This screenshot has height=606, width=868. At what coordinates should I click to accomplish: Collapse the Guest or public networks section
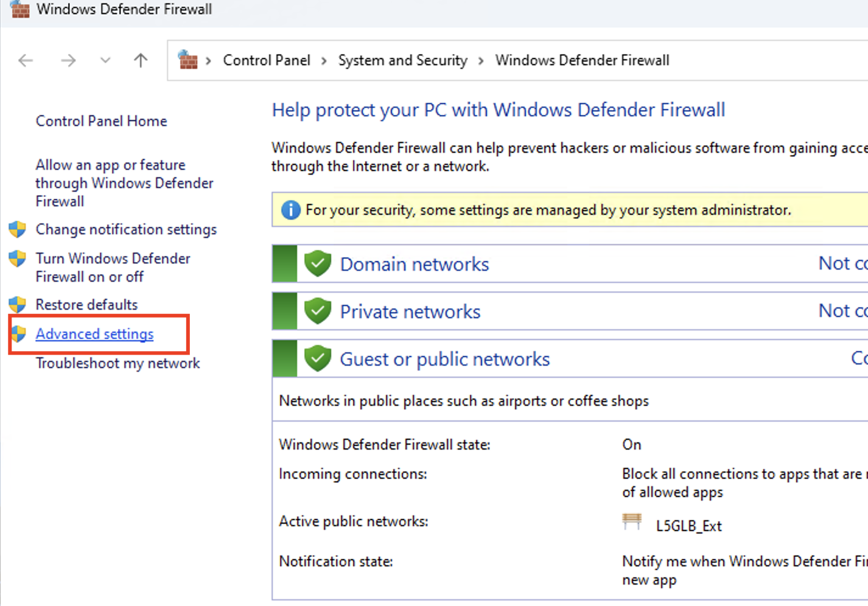(x=444, y=359)
